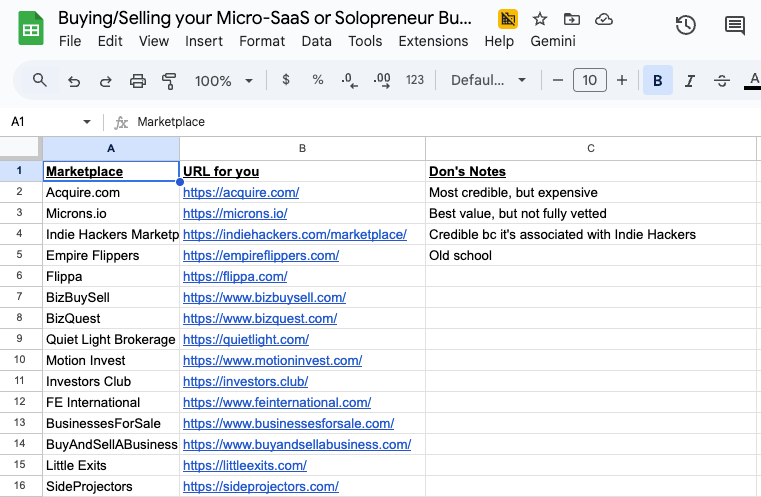Follow the microns.io link
The height and width of the screenshot is (497, 761).
[x=235, y=214]
